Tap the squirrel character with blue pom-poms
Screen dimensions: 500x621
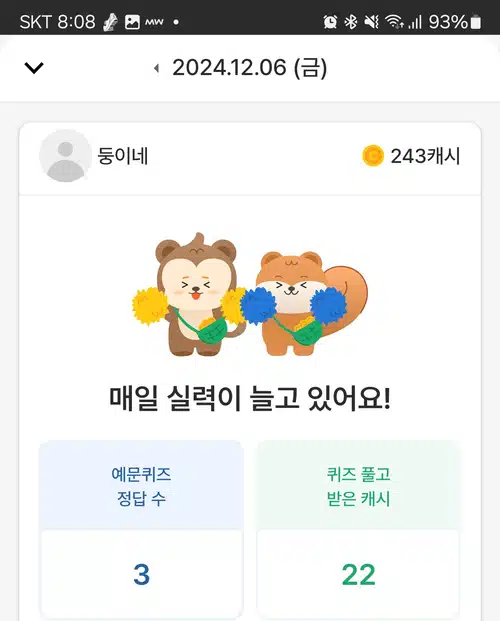click(x=305, y=303)
